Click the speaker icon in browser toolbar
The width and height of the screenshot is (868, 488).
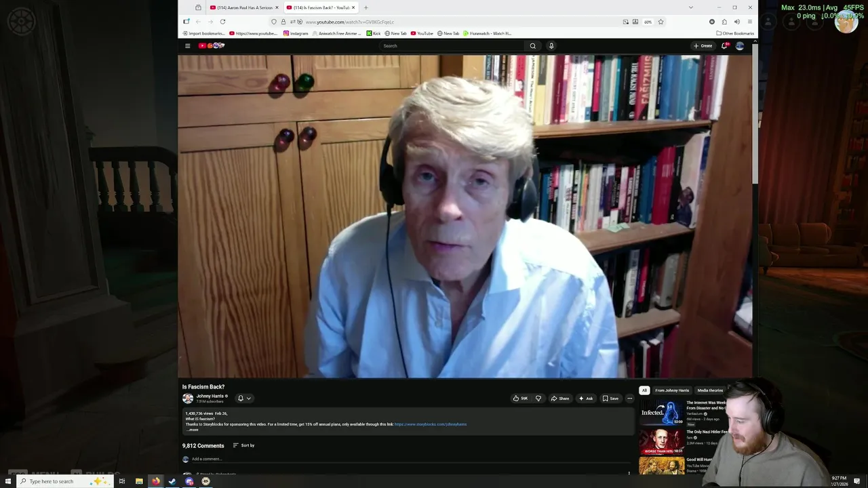736,22
